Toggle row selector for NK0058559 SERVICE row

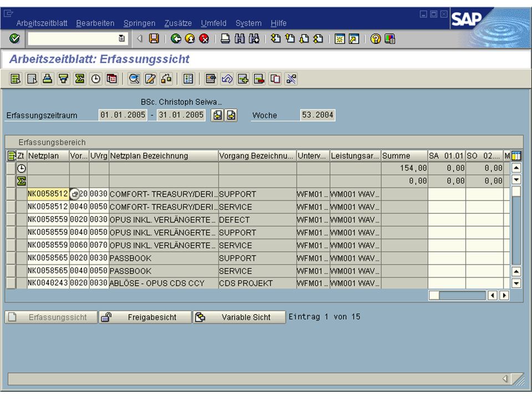[11, 245]
